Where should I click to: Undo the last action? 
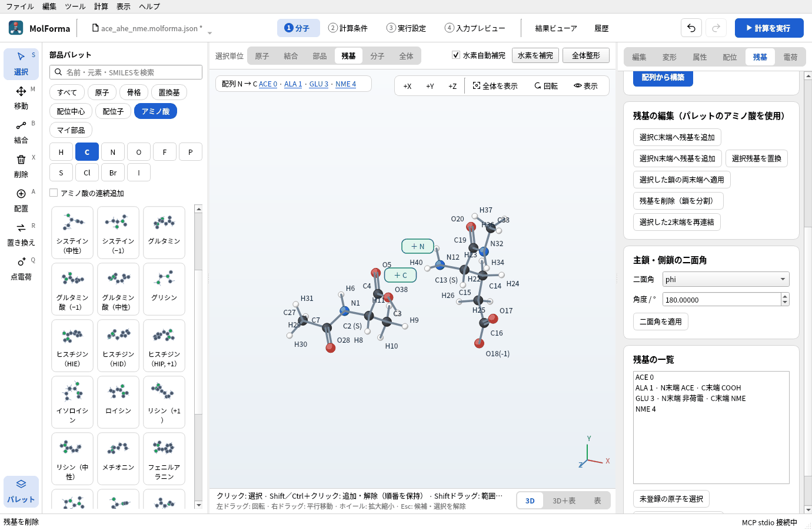[x=691, y=28]
